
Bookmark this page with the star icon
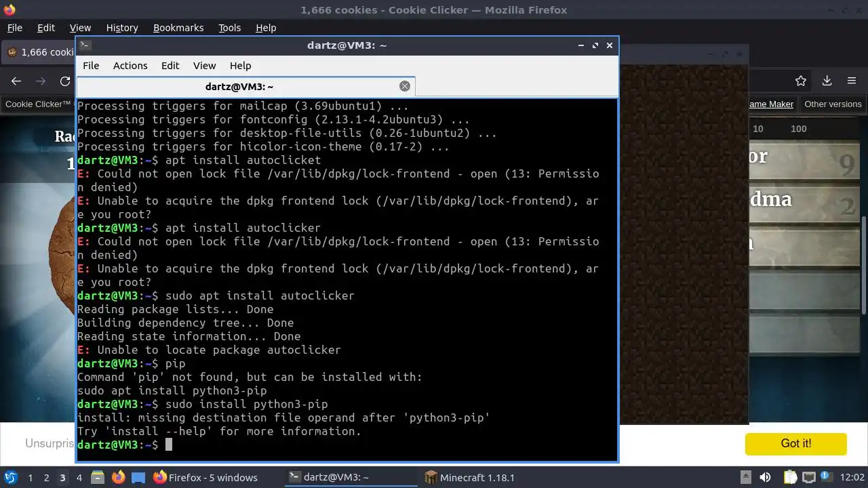point(801,81)
